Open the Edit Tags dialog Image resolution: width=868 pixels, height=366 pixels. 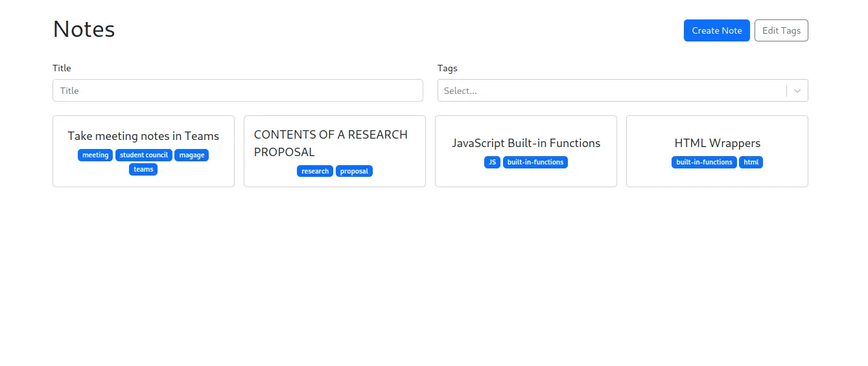tap(781, 30)
